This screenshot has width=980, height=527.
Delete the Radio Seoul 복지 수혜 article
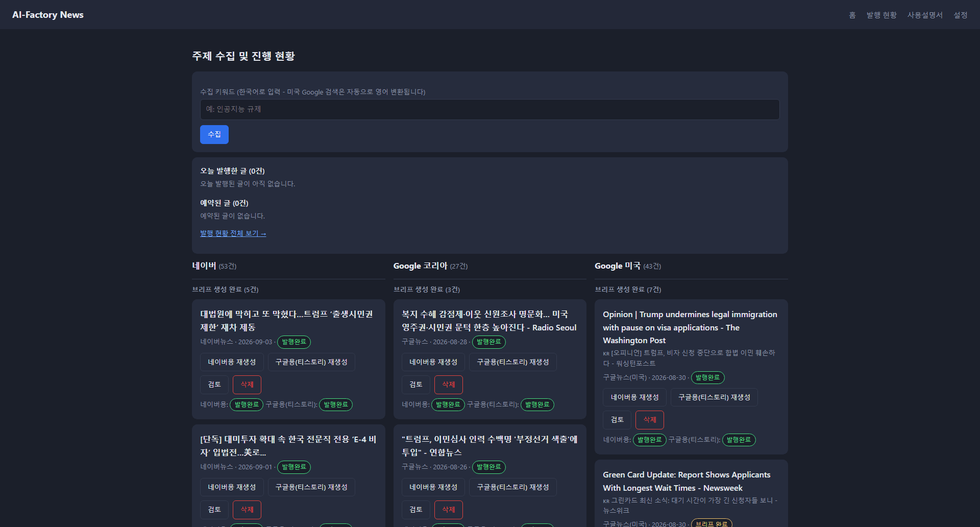449,385
